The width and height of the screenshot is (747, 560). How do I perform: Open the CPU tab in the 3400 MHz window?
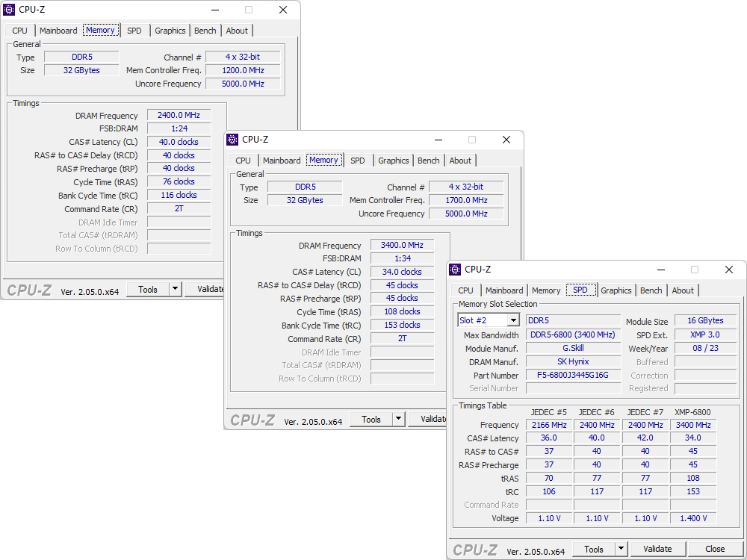[243, 161]
